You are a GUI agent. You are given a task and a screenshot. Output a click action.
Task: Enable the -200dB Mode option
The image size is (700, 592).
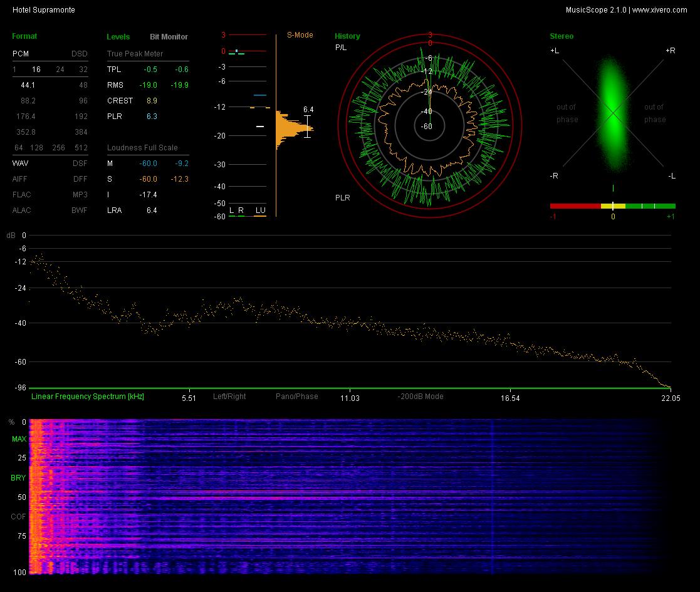(420, 396)
